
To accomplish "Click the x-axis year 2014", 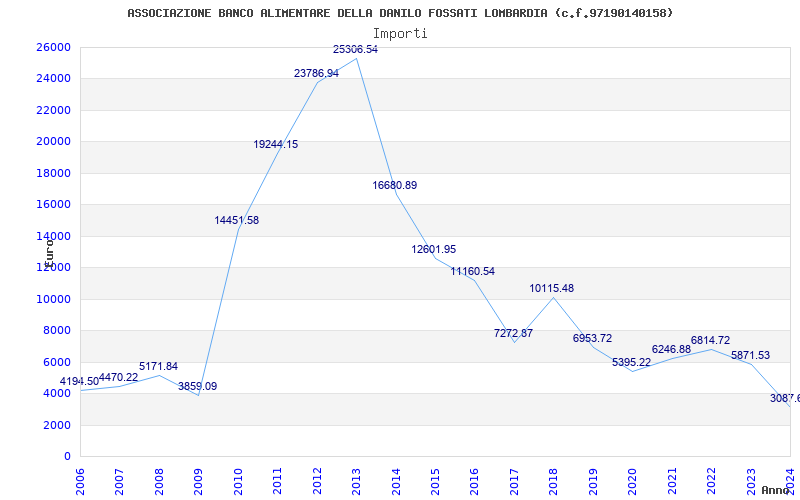I will 395,482.
